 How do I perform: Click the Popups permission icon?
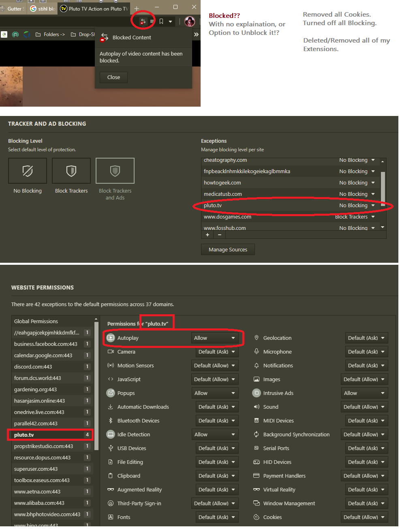pyautogui.click(x=111, y=393)
